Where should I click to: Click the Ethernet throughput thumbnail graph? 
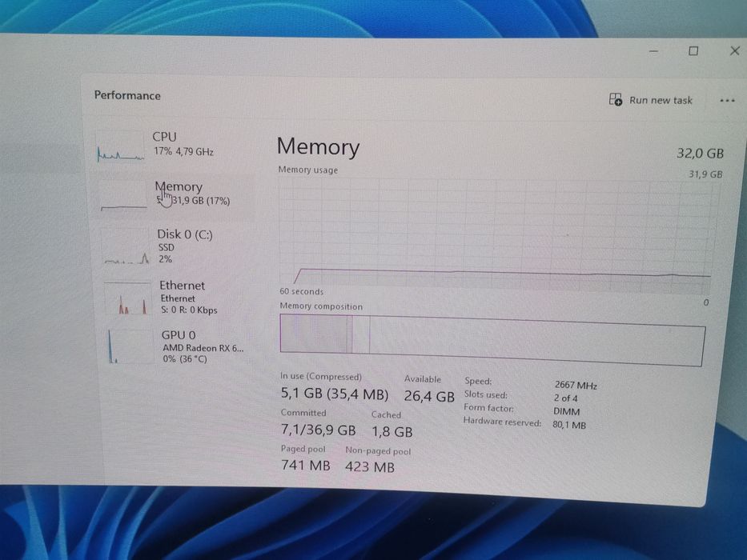[x=127, y=298]
